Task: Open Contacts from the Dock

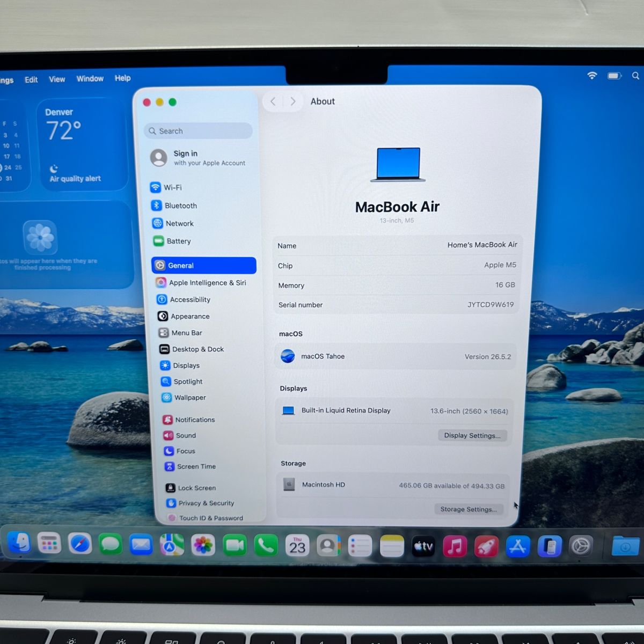Action: 328,546
